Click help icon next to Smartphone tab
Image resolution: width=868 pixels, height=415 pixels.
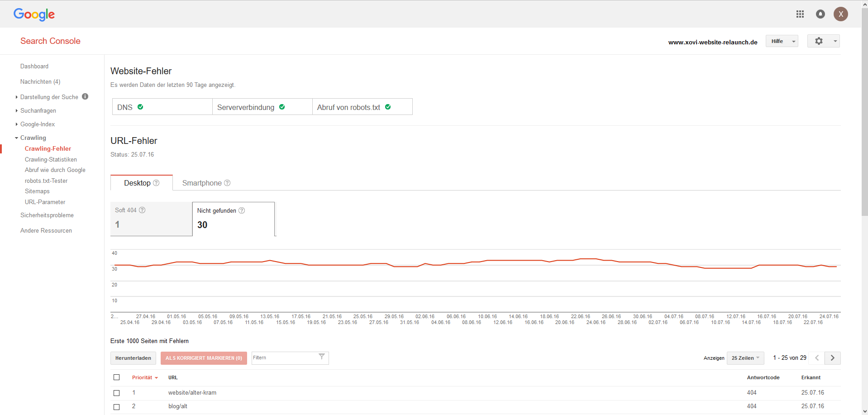point(227,183)
